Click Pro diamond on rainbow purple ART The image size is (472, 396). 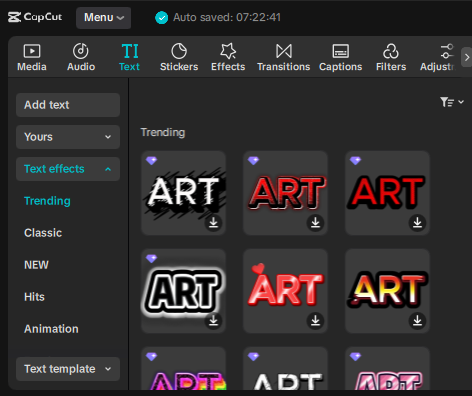pos(151,357)
